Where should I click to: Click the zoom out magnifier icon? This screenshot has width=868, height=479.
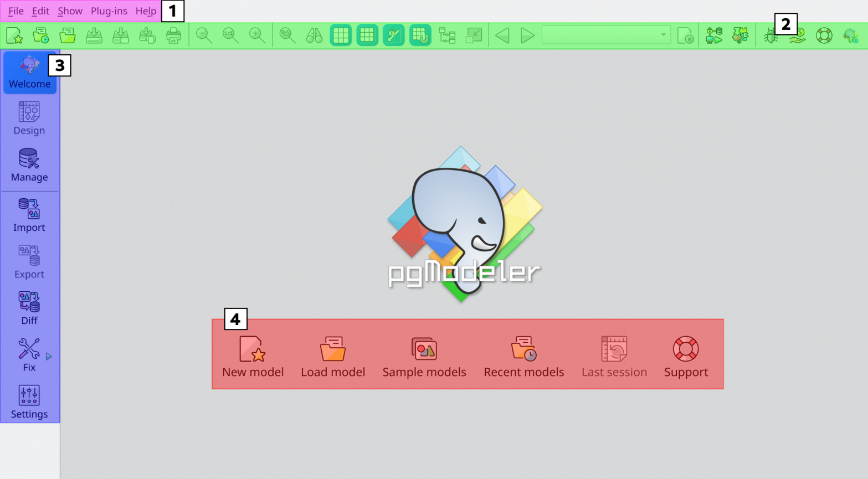[x=204, y=35]
